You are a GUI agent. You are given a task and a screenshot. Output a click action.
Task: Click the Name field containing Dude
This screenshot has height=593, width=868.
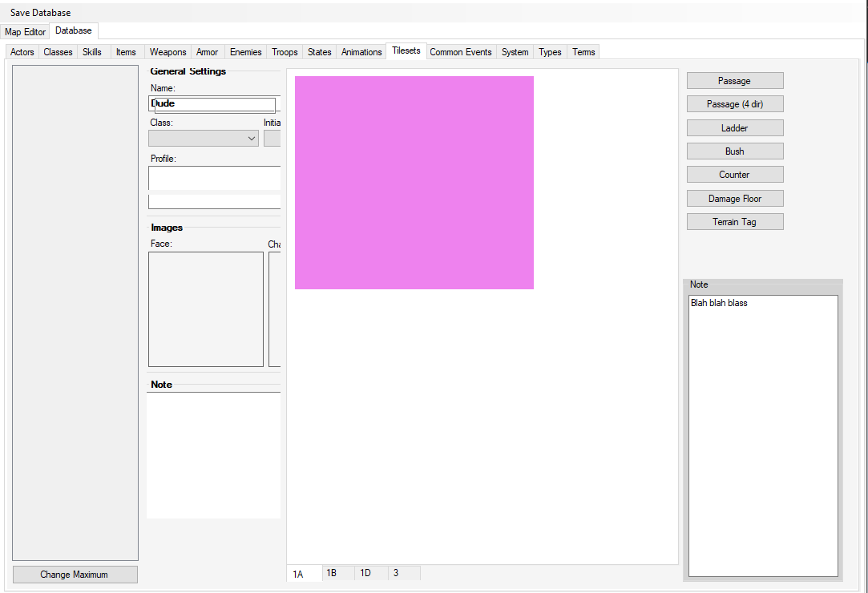(x=214, y=103)
